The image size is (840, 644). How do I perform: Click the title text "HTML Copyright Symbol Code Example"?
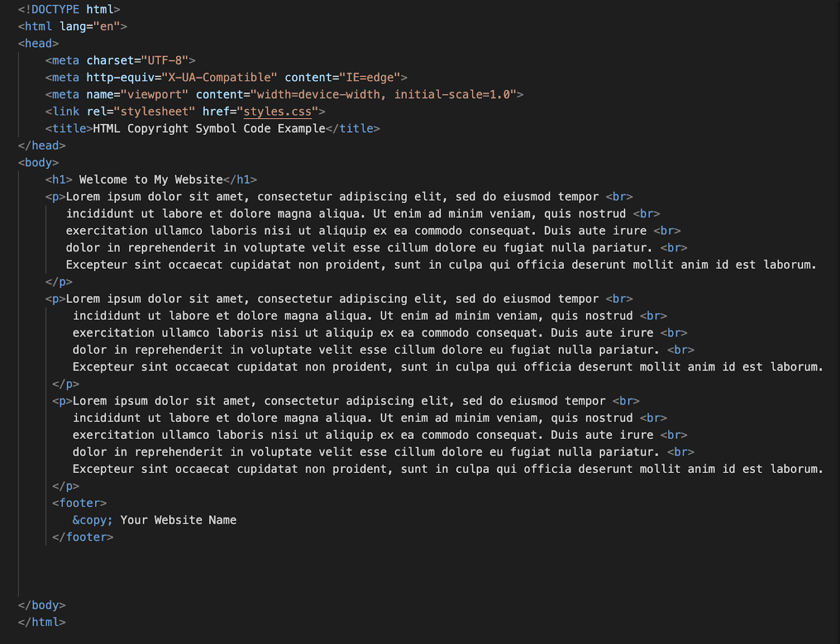pyautogui.click(x=209, y=129)
